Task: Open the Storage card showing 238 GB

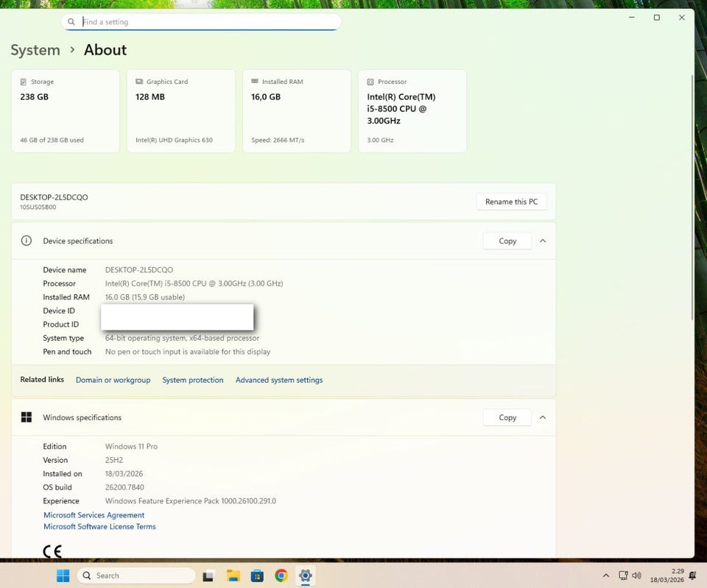Action: (66, 111)
